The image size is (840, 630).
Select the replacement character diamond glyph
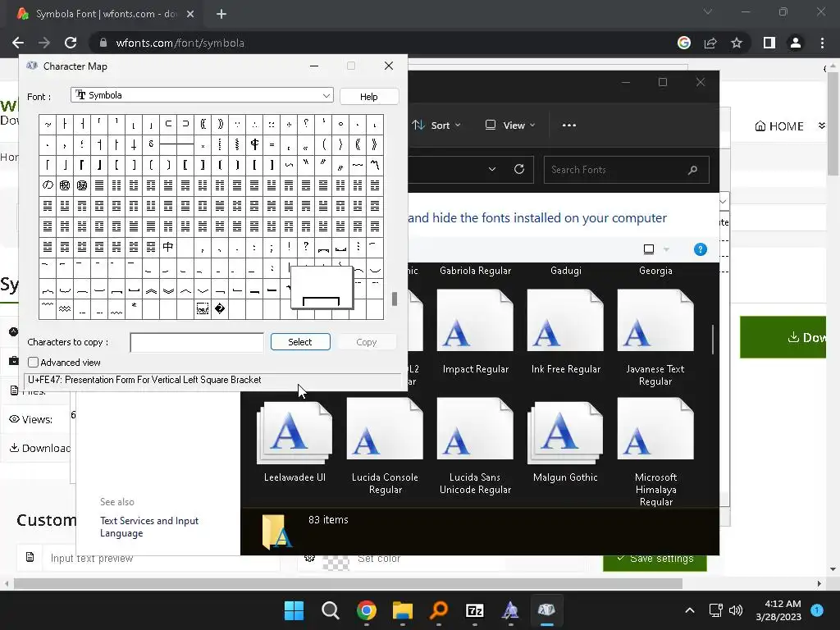pyautogui.click(x=220, y=308)
